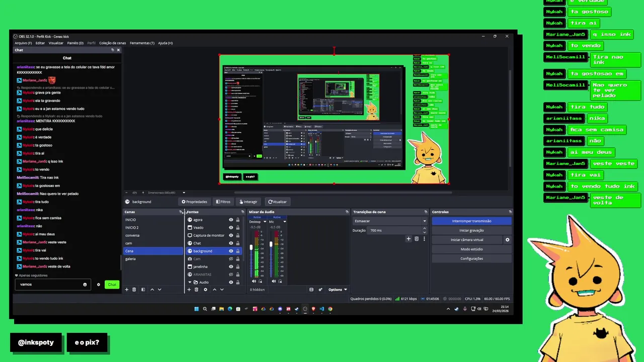Screen dimensions: 644x362
Task: Mute the Mic audio speaker icon
Action: (x=274, y=281)
